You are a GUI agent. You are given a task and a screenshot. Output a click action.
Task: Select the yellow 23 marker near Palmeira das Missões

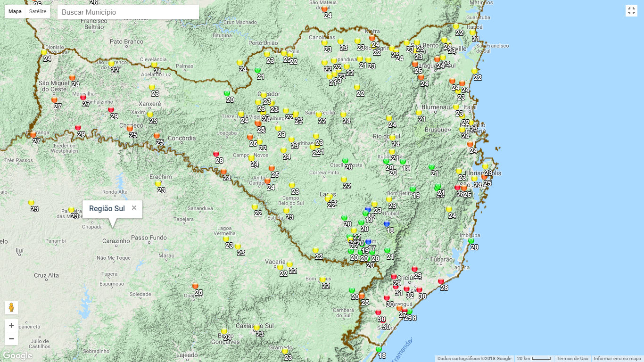(72, 210)
